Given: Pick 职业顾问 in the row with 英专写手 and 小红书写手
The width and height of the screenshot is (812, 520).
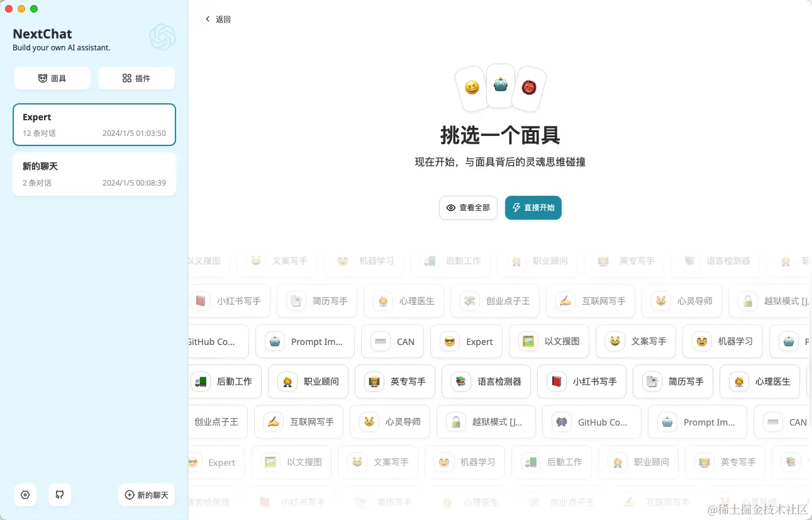Looking at the screenshot, I should [308, 382].
